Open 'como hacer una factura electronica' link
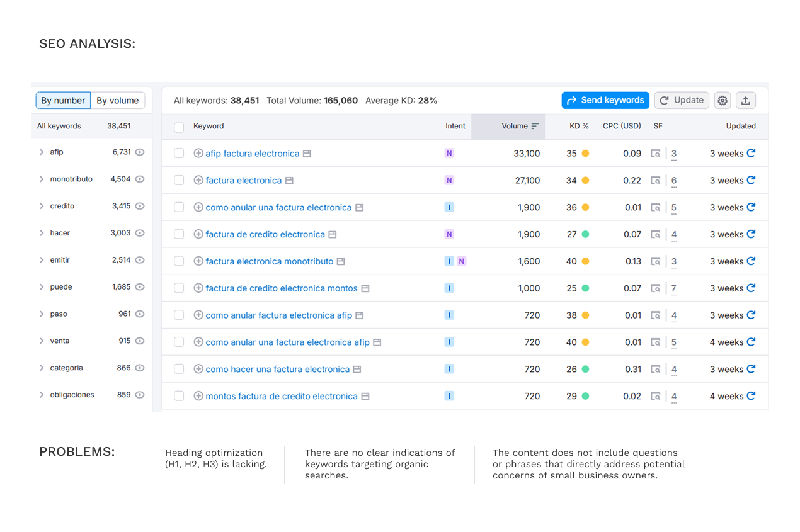The height and width of the screenshot is (532, 800). click(x=278, y=370)
